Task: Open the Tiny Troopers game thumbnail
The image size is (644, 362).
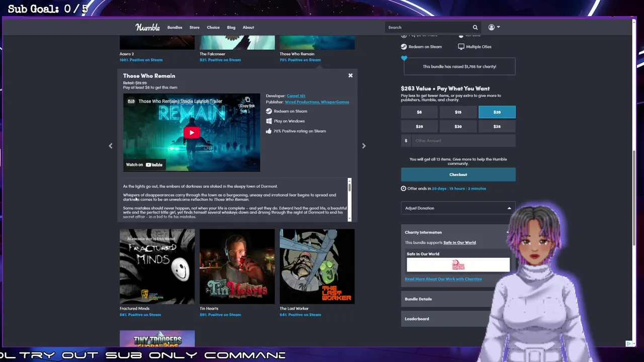Action: tap(157, 339)
